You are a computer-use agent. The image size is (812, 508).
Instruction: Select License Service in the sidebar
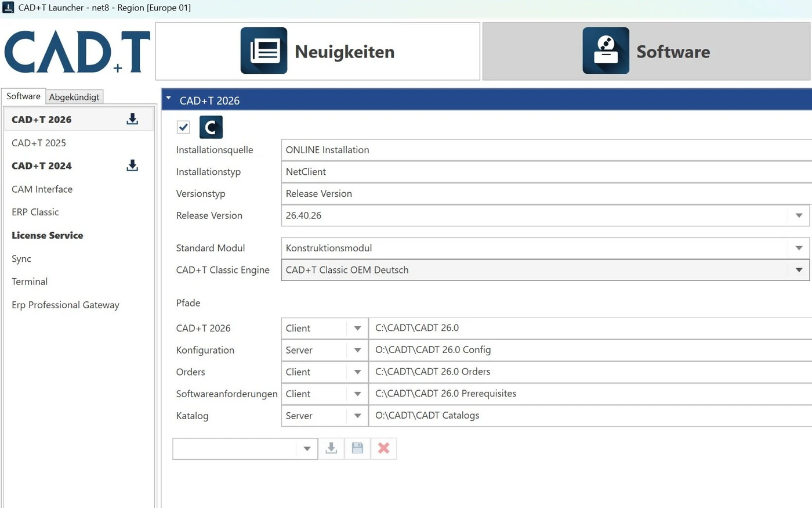point(78,235)
